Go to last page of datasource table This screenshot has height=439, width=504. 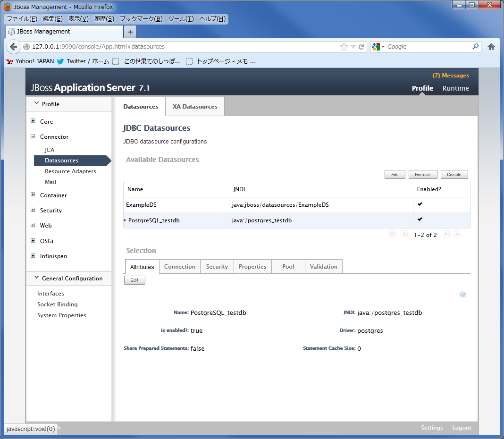point(457,234)
